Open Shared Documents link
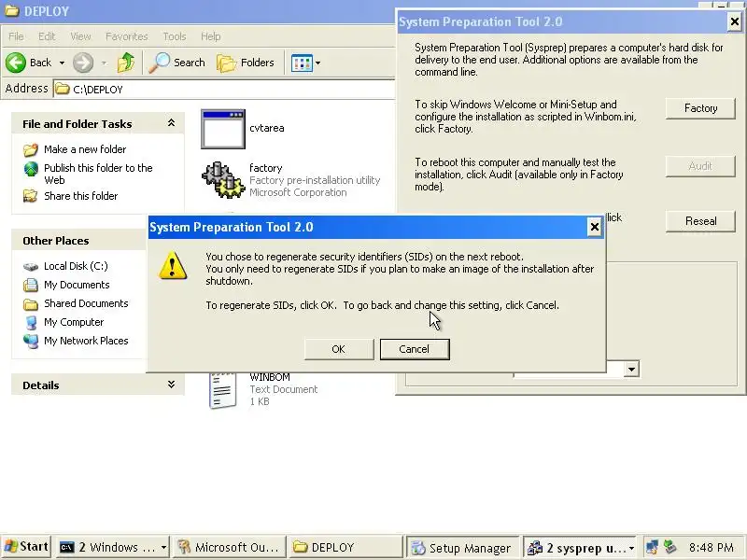 [86, 303]
